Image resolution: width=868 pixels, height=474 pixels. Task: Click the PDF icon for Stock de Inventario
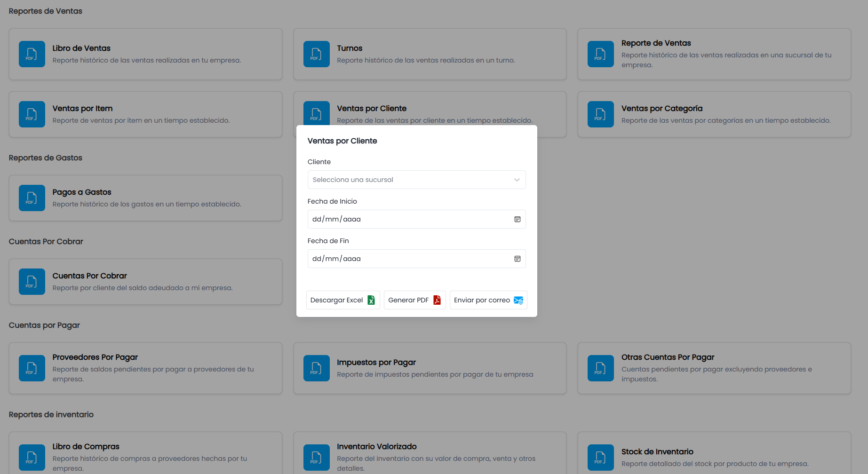pyautogui.click(x=601, y=458)
